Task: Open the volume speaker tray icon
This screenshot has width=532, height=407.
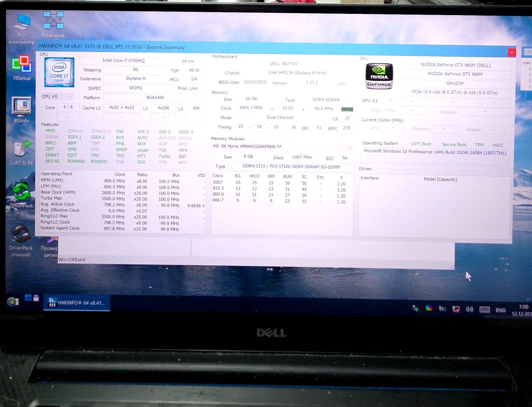Action: 469,309
